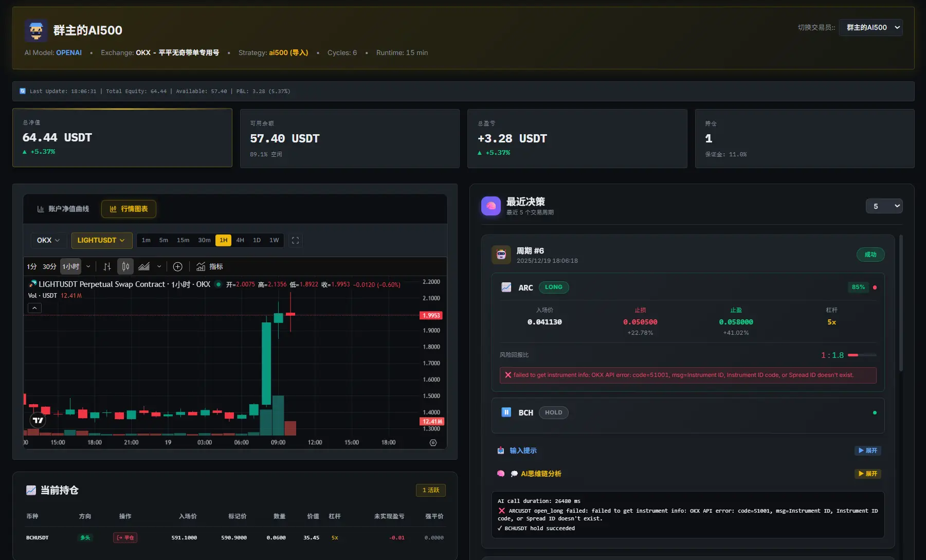Enter fullscreen mode with the expand icon
This screenshot has height=560, width=926.
tap(296, 240)
